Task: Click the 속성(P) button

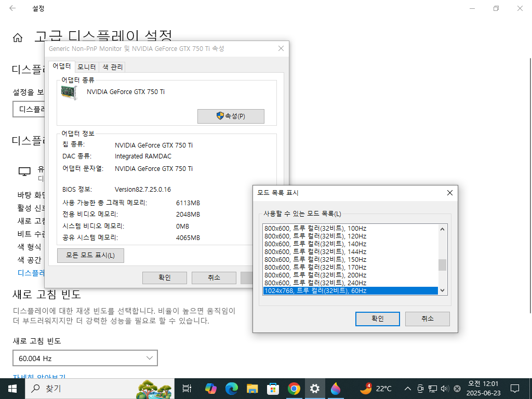Action: pyautogui.click(x=231, y=116)
